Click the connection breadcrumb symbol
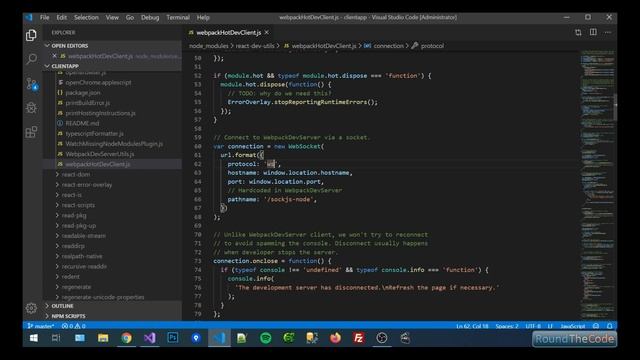 389,46
